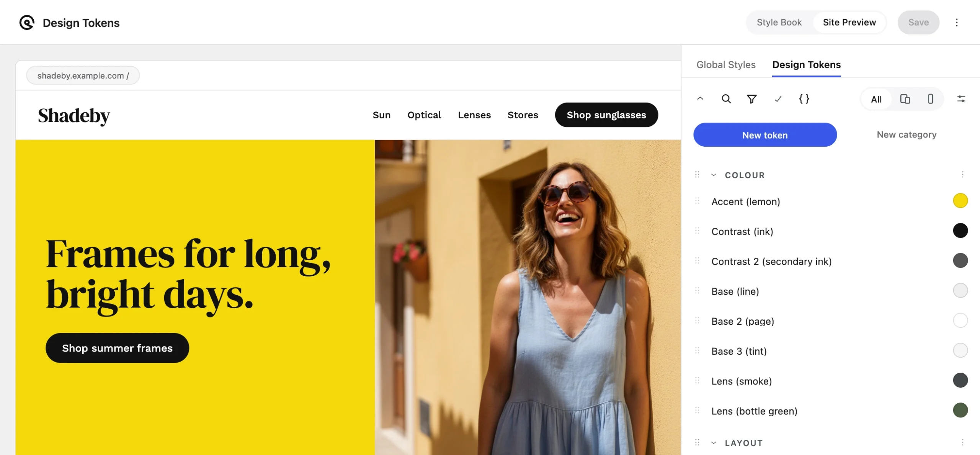Click the Shop summer frames button

(x=117, y=348)
